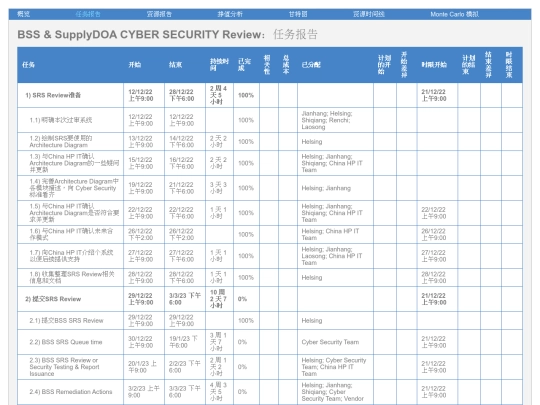
Task: Click deadline start '27/12/22 上午9:00' of task 1.7
Action: [x=434, y=256]
